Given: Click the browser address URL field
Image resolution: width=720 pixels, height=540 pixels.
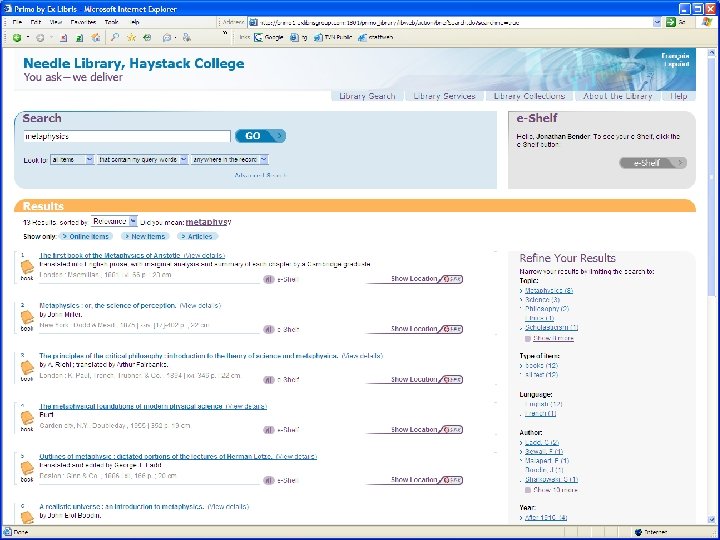Looking at the screenshot, I should point(450,22).
